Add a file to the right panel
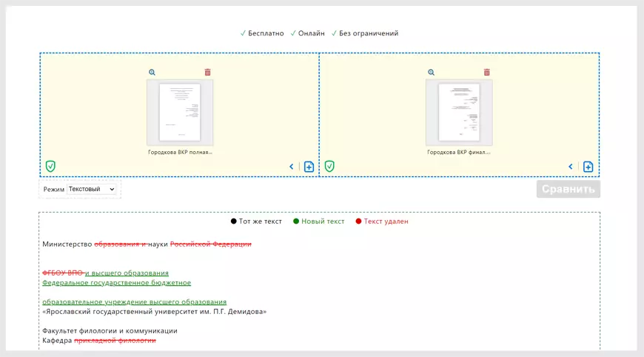Viewport: 644px width, 357px height. (x=588, y=167)
